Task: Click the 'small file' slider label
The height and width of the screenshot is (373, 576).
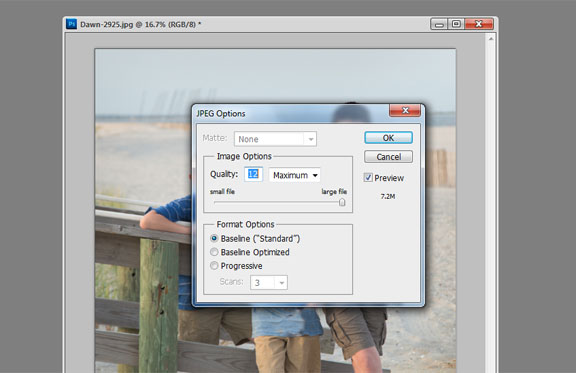Action: (222, 191)
